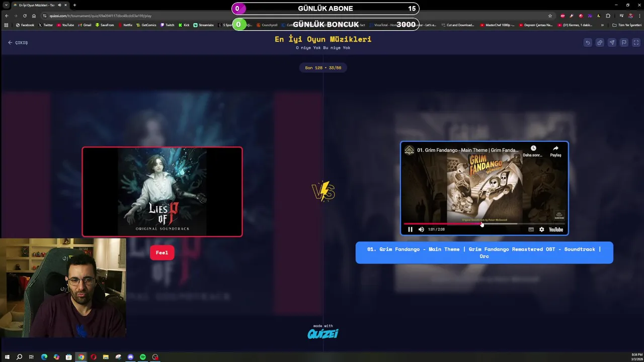Open the Chrome extensions puzzle icon
This screenshot has width=644, height=362.
click(x=608, y=16)
